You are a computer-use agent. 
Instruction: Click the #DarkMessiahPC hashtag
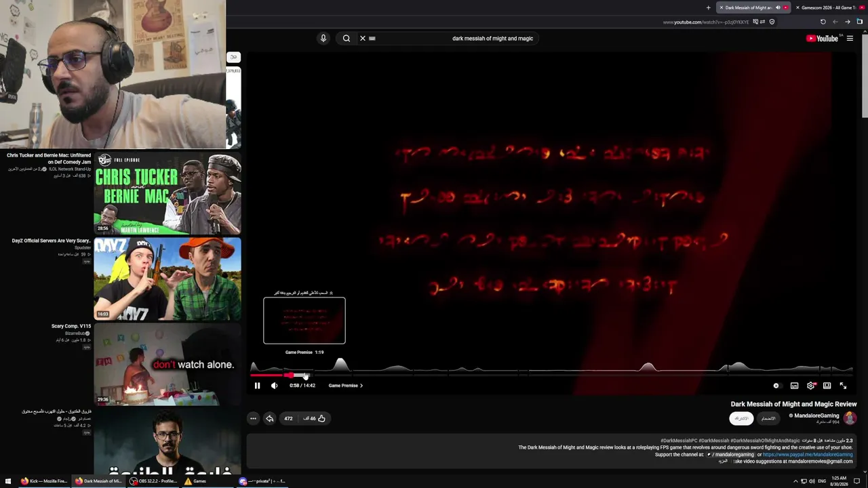(679, 441)
